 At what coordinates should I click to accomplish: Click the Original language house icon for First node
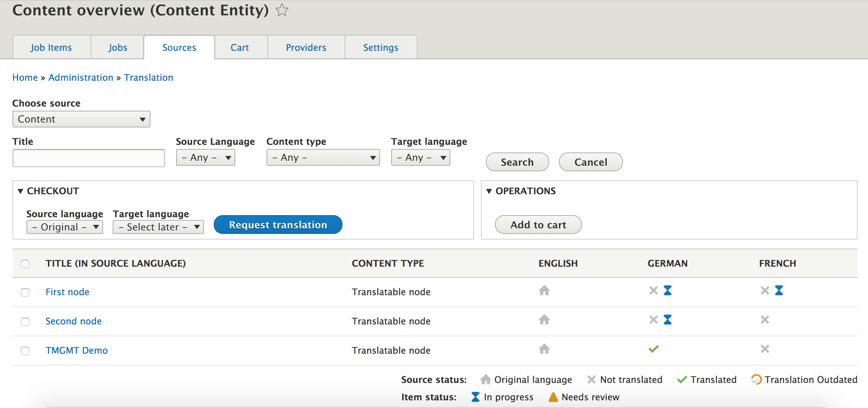coord(544,290)
